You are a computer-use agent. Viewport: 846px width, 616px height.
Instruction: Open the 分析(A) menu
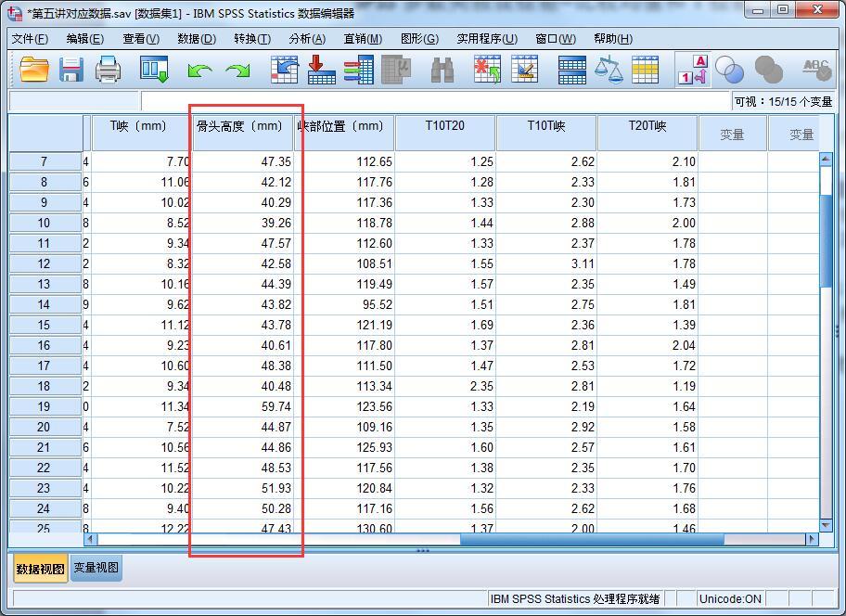[x=307, y=39]
